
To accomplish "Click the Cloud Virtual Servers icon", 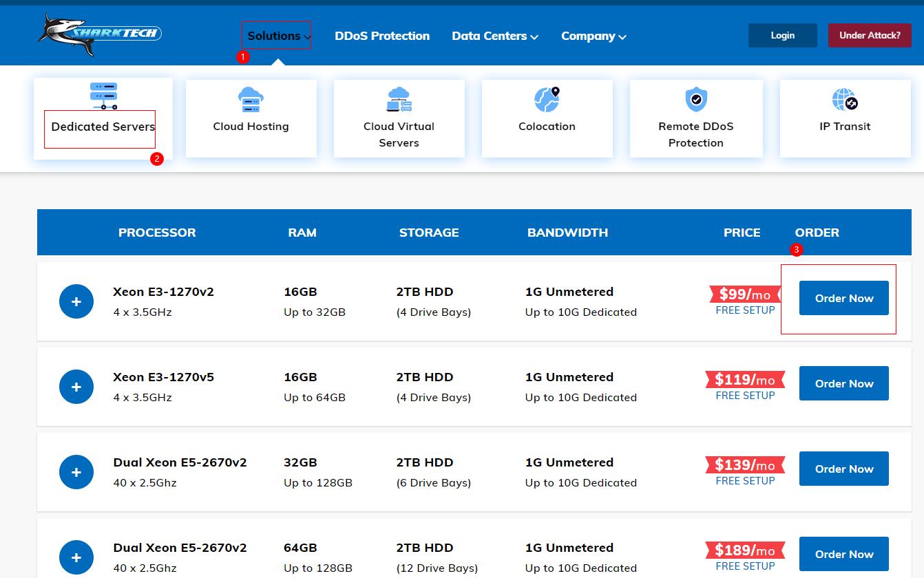I will pos(399,100).
